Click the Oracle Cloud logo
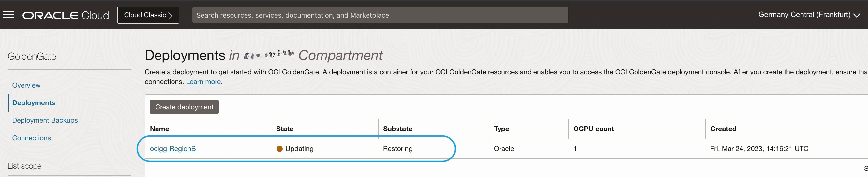 (66, 15)
